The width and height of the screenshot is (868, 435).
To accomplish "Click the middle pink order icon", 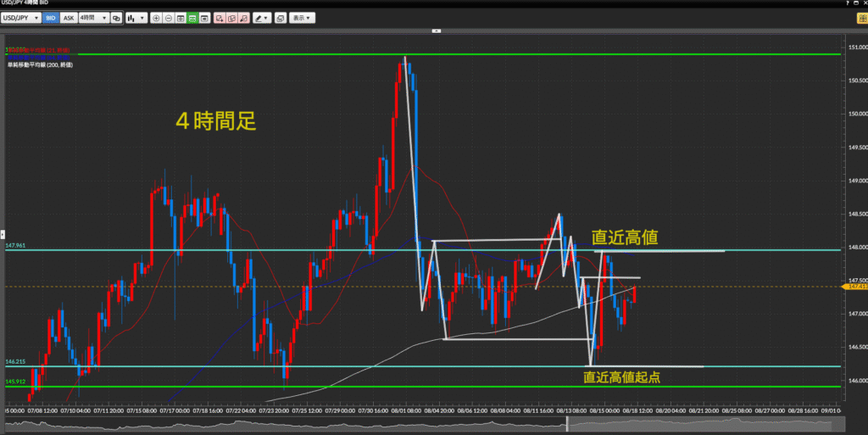I will (232, 19).
